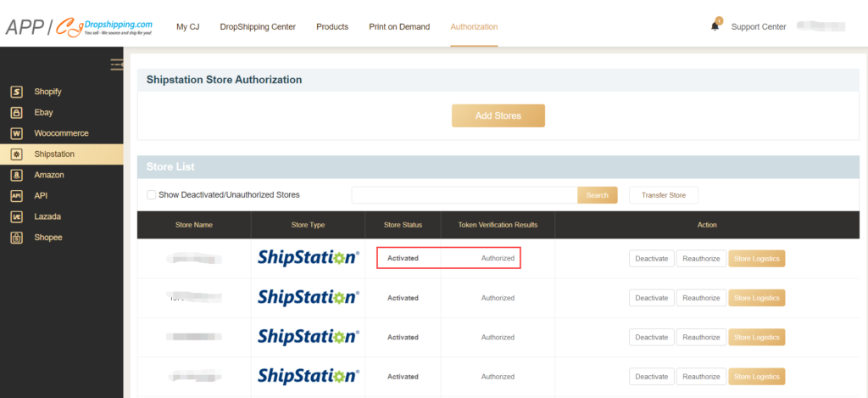Open DropShipping Center menu

tap(258, 26)
